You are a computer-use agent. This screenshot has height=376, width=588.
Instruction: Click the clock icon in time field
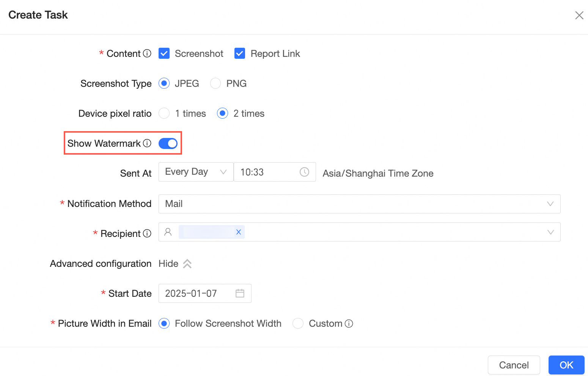click(304, 172)
